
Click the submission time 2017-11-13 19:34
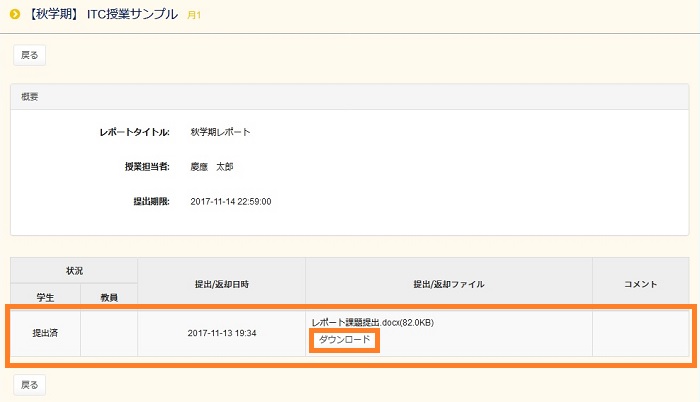pos(221,332)
